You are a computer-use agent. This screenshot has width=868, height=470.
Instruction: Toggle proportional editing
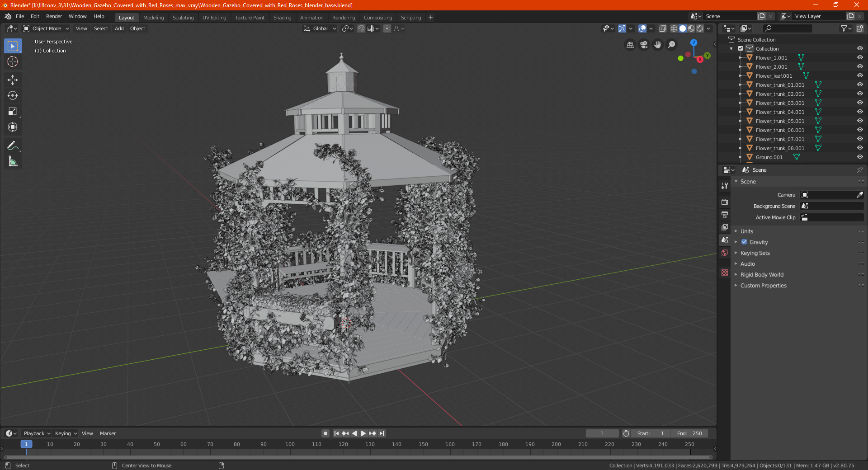(x=387, y=28)
